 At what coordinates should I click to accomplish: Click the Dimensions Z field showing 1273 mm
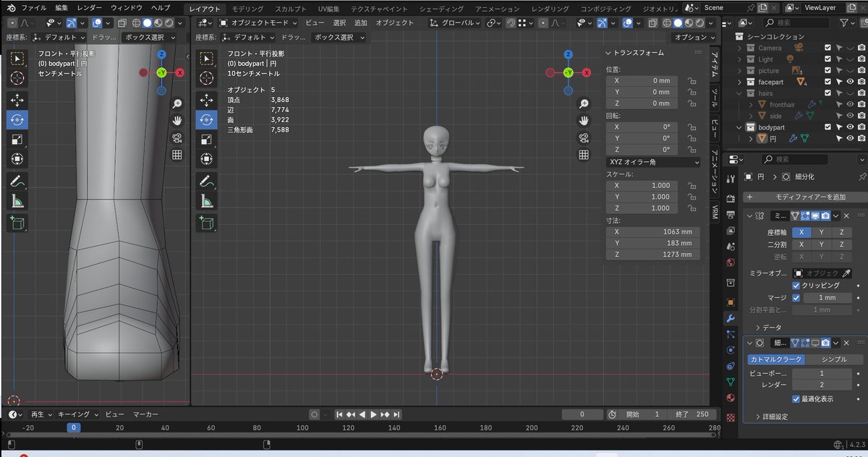[x=654, y=255]
